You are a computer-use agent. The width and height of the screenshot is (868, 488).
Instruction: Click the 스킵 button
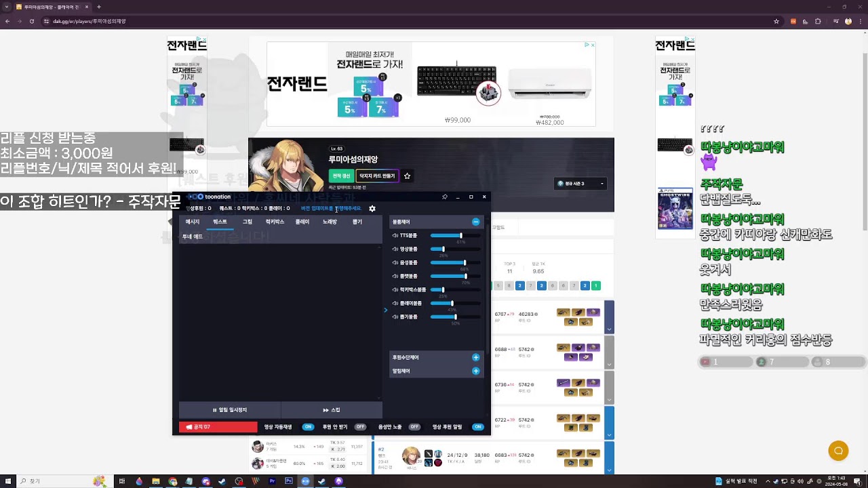[332, 410]
